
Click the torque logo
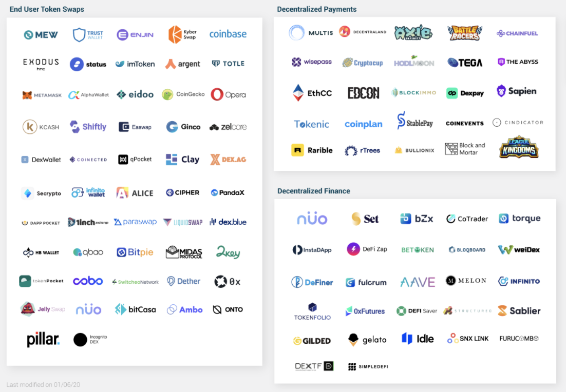pyautogui.click(x=519, y=218)
